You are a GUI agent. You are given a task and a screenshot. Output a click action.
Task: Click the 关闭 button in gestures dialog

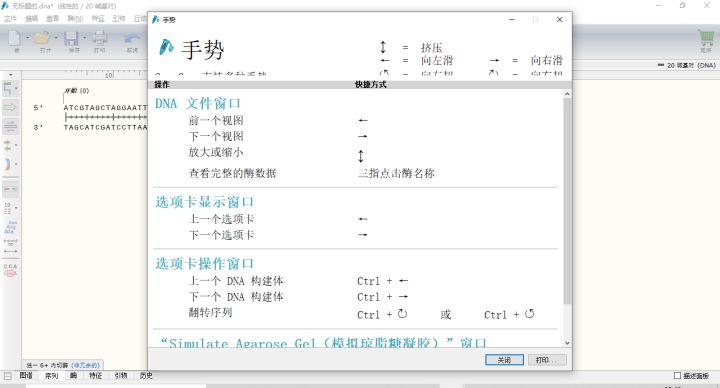[504, 360]
